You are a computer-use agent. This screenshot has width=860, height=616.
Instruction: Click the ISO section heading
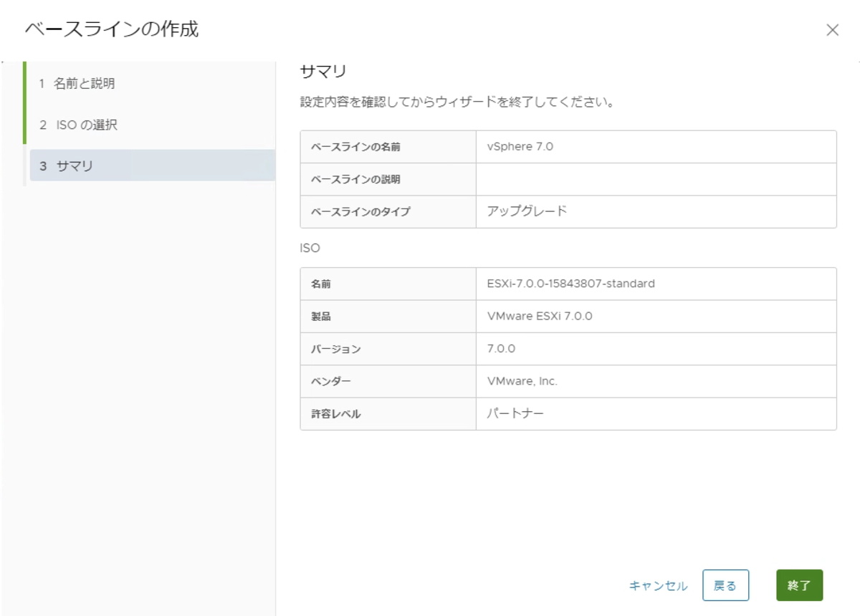(310, 249)
